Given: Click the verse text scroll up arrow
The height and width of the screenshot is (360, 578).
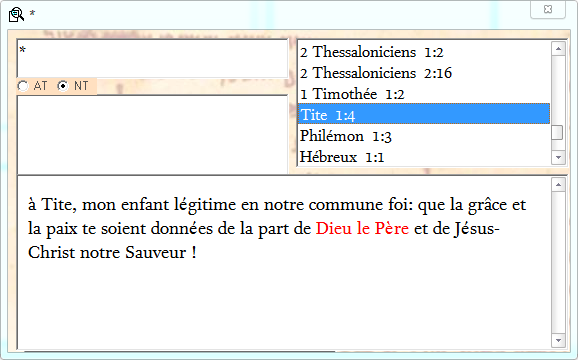Looking at the screenshot, I should pos(558,185).
